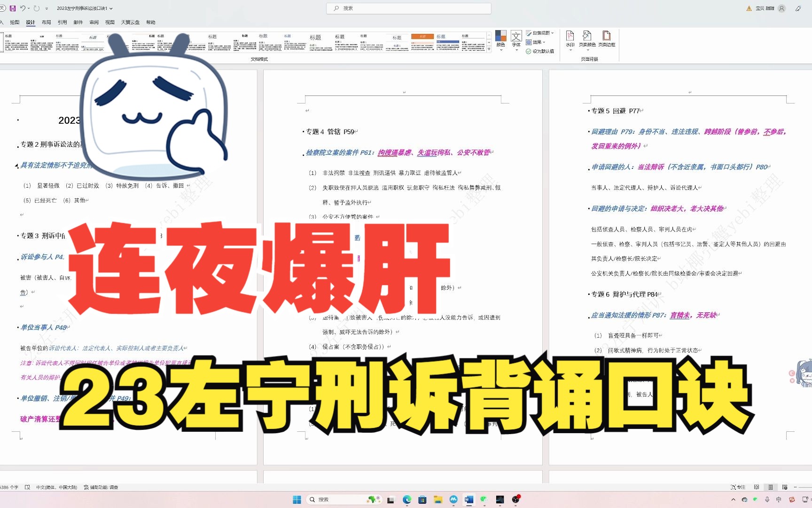Select the 设计 ribbon tab
The width and height of the screenshot is (812, 508).
pos(31,22)
